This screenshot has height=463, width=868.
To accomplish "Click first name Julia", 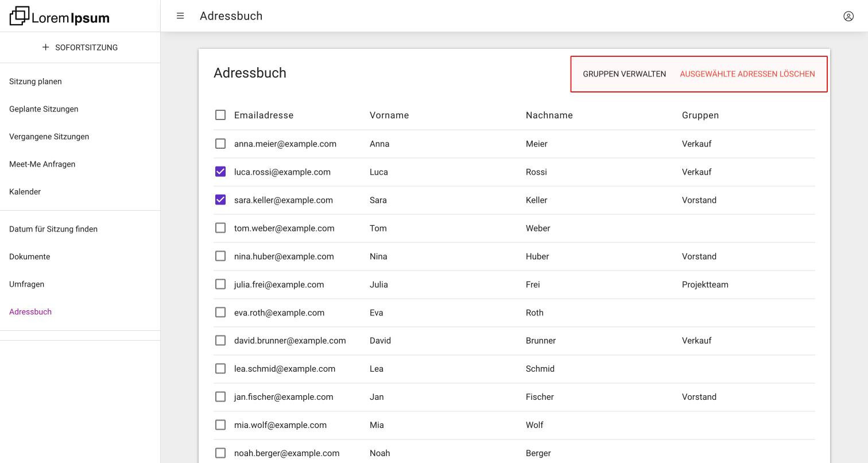I will [x=379, y=285].
